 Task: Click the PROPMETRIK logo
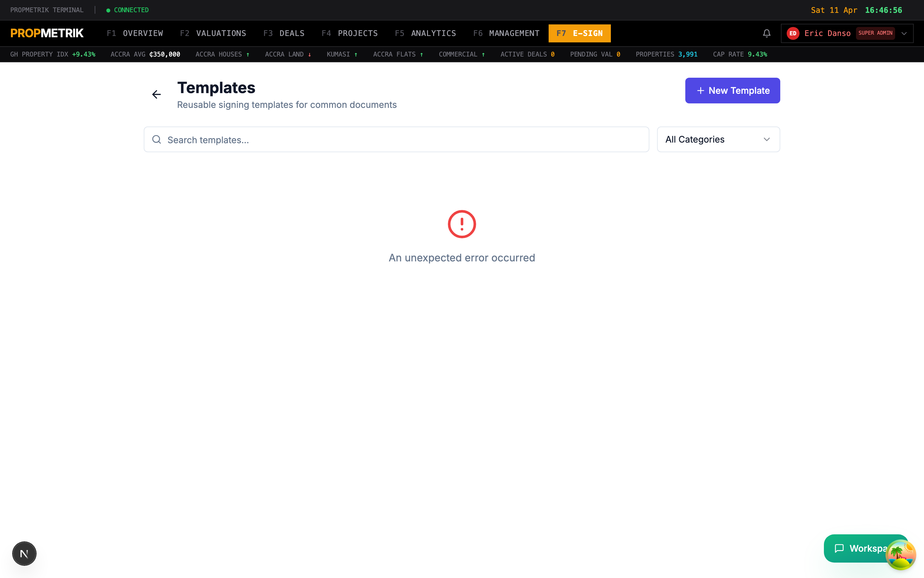(x=47, y=33)
